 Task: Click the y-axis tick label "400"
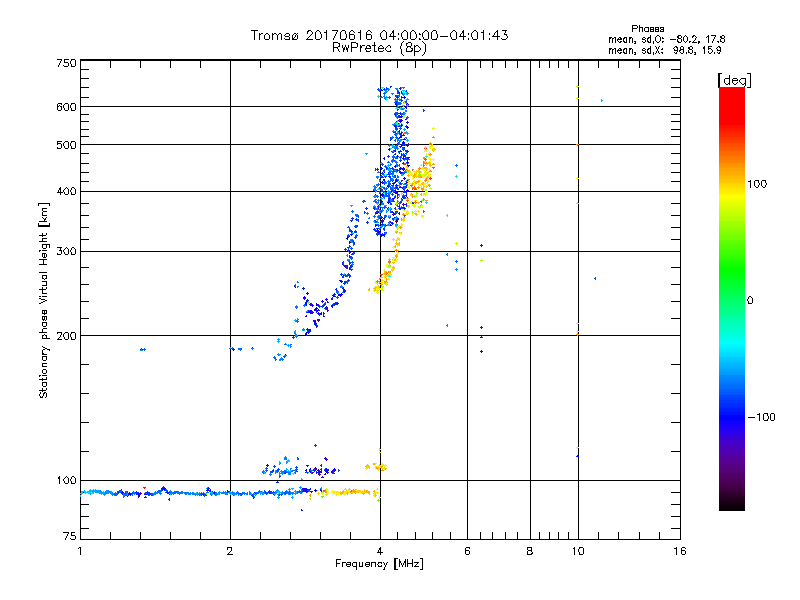[x=66, y=192]
